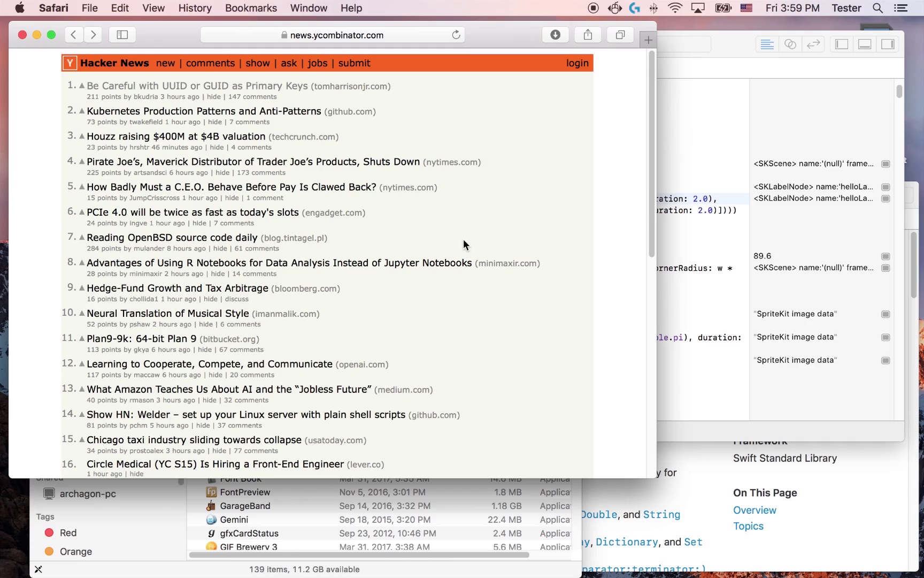
Task: Open user bkudria's profile
Action: [145, 97]
